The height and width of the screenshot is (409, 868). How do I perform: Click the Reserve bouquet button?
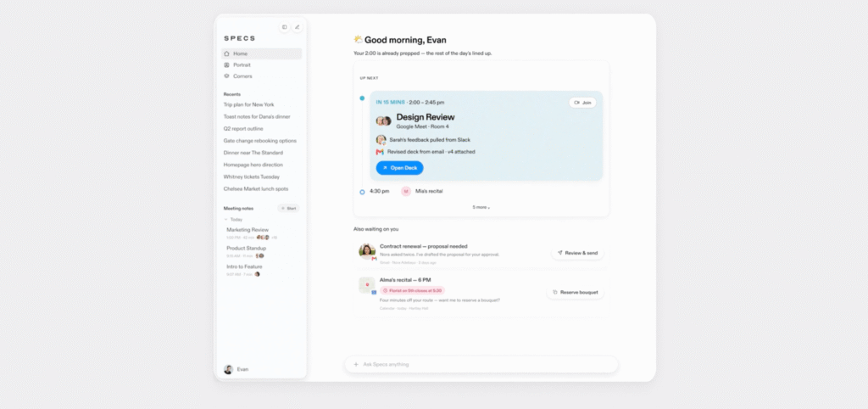(576, 292)
